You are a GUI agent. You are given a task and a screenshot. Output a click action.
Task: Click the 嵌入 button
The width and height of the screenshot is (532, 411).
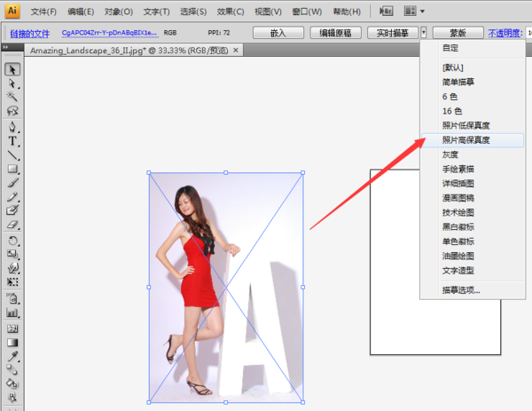coord(278,32)
